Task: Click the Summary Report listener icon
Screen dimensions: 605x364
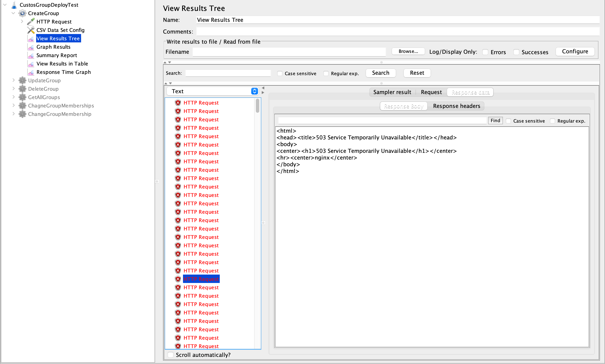Action: [x=31, y=55]
